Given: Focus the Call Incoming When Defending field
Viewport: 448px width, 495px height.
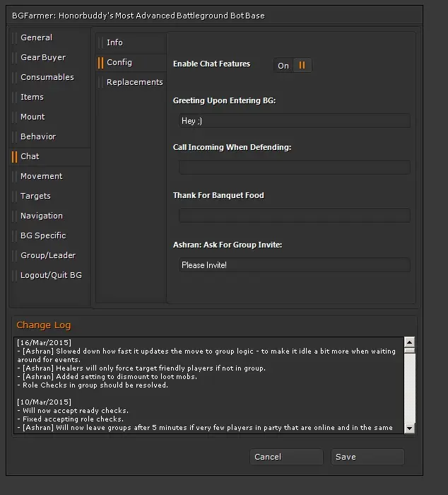Looking at the screenshot, I should click(x=295, y=168).
